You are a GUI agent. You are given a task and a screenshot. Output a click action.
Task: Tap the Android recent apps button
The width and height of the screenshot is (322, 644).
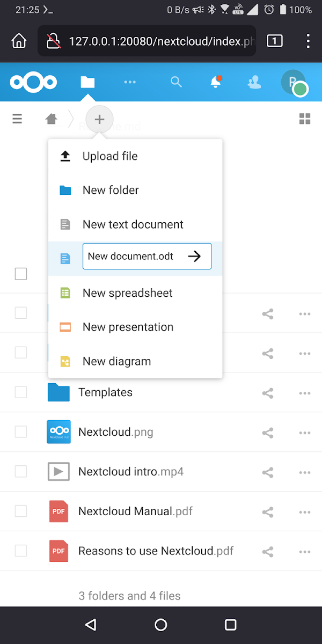(x=231, y=625)
